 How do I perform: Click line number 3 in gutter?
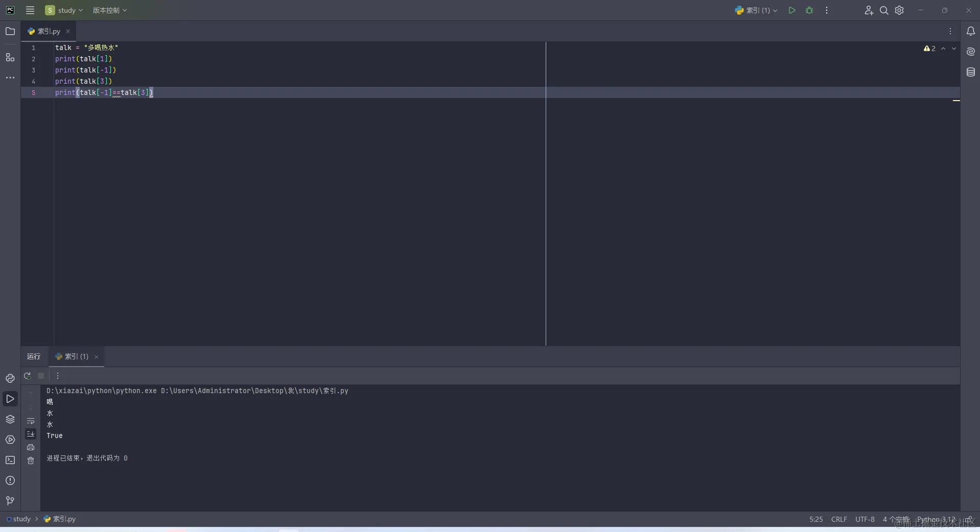click(x=34, y=70)
